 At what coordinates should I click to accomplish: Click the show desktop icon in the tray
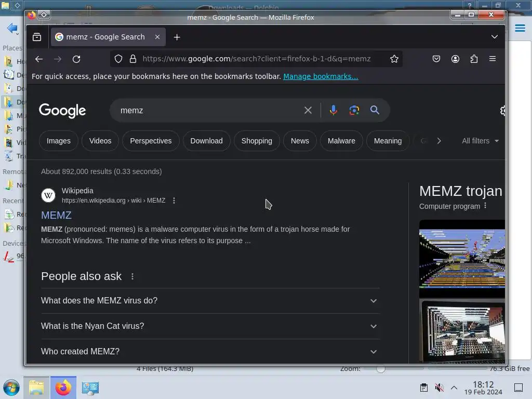(518, 388)
